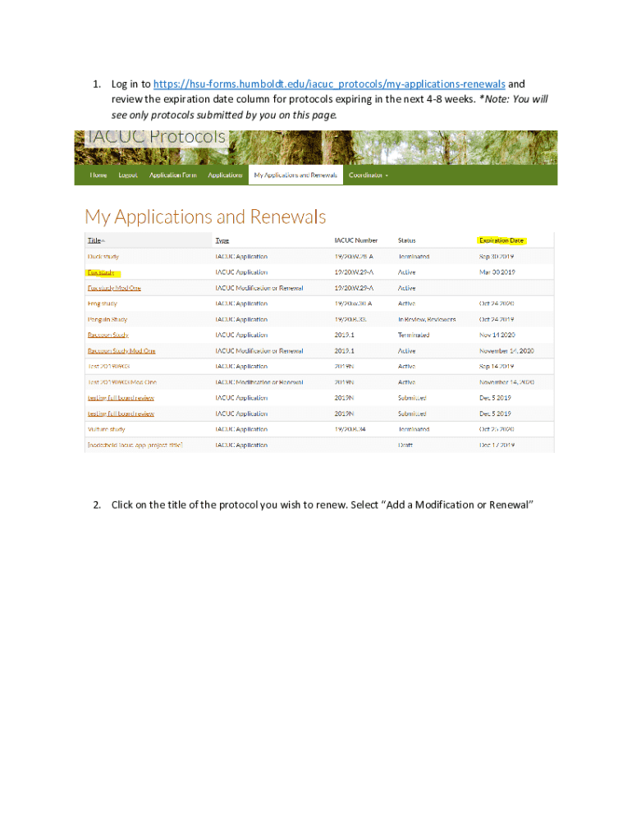Expand the Coordinator dropdown menu
Screen dimensions: 632x840
(369, 176)
